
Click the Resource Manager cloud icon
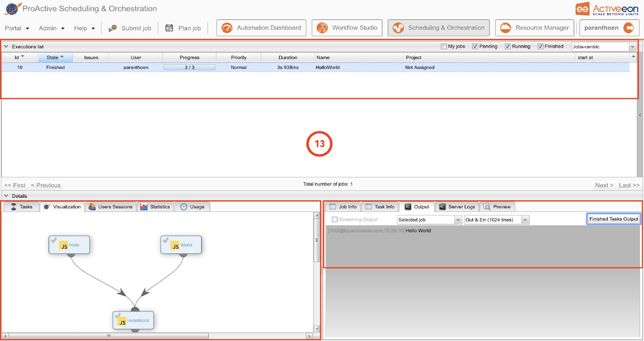(505, 28)
